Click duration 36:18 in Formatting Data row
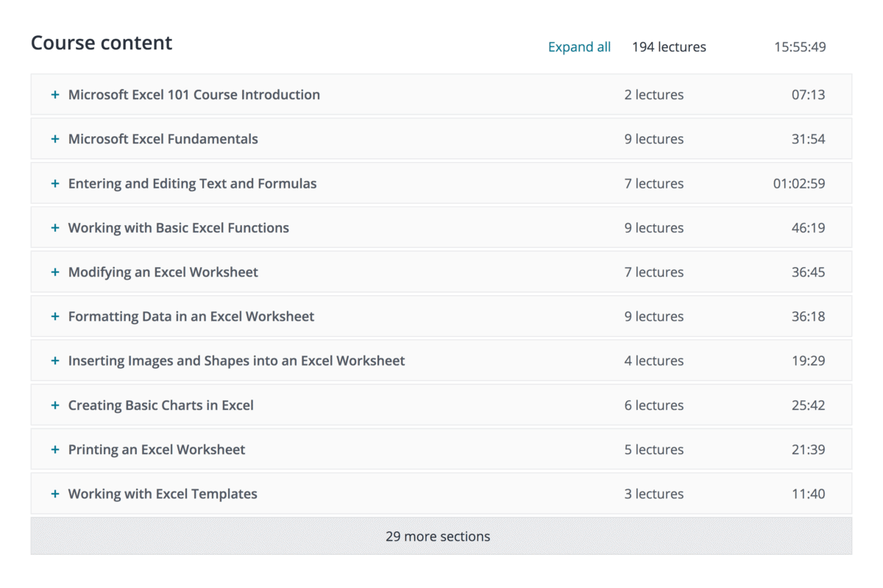Image resolution: width=883 pixels, height=588 pixels. (809, 316)
